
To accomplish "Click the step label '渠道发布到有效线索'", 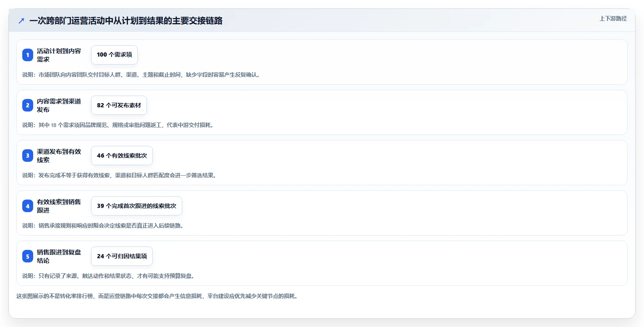I will (59, 156).
